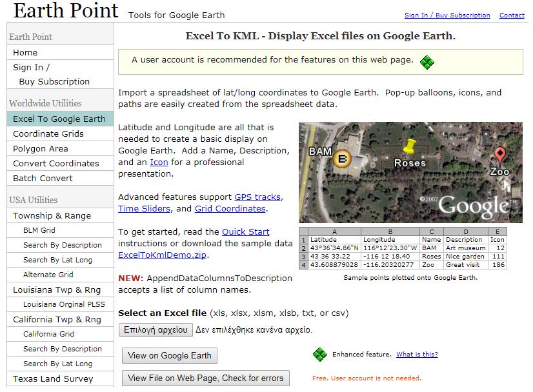Click 'Free. User account is not needed.' text

(x=367, y=378)
